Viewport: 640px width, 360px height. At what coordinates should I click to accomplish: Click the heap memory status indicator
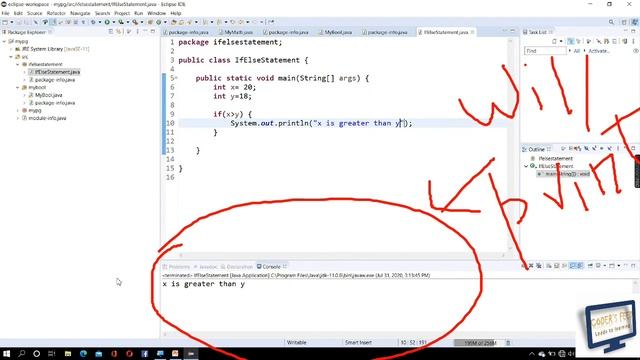coord(479,343)
